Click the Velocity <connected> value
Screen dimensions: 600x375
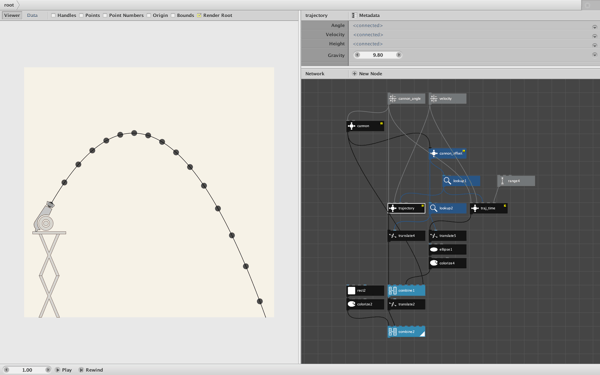pos(368,35)
